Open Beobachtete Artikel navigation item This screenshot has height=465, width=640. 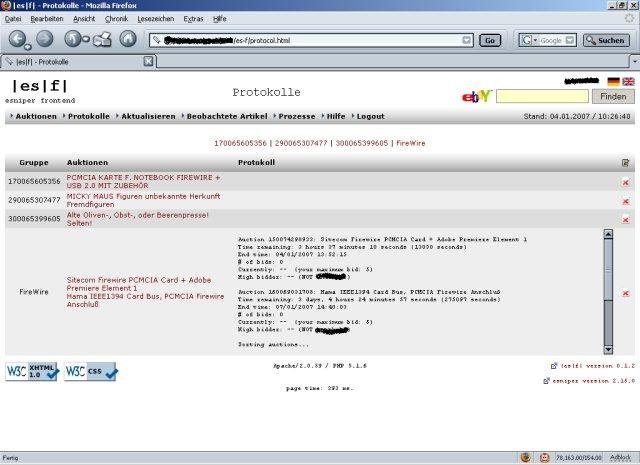click(x=227, y=116)
